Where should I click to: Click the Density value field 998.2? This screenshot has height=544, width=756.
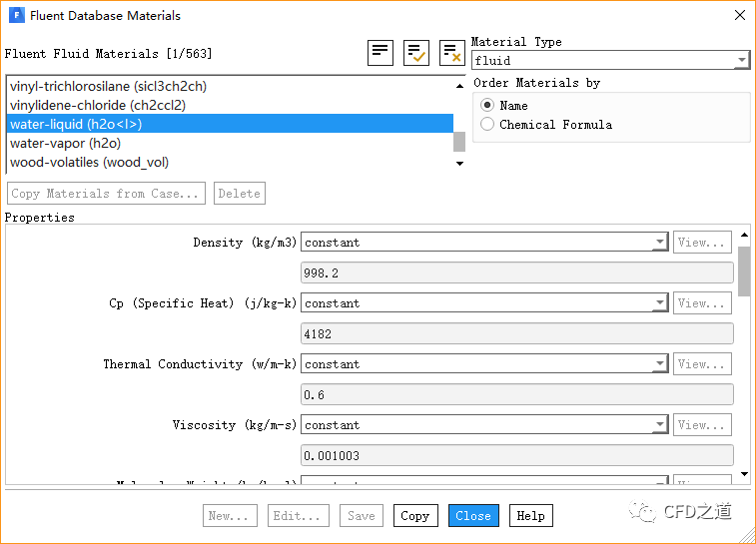click(516, 272)
